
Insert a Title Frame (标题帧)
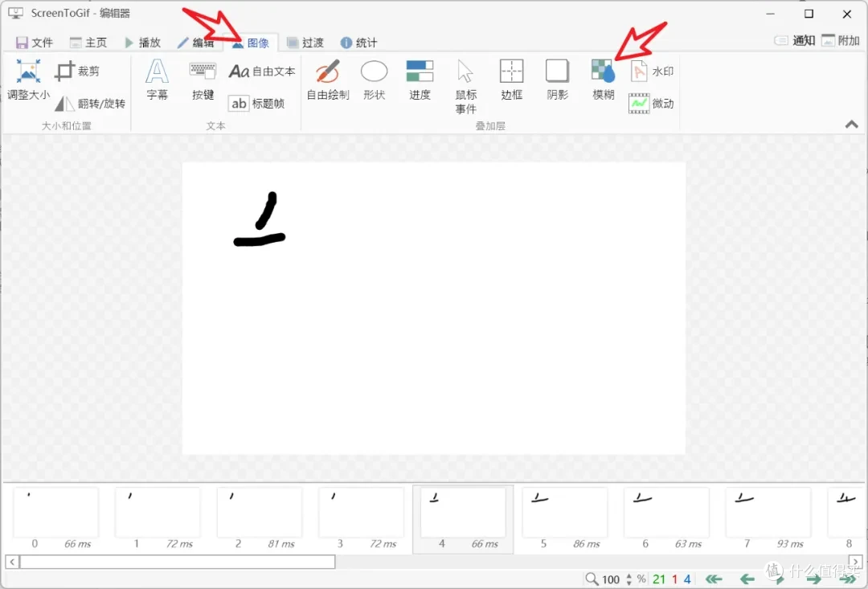[256, 104]
